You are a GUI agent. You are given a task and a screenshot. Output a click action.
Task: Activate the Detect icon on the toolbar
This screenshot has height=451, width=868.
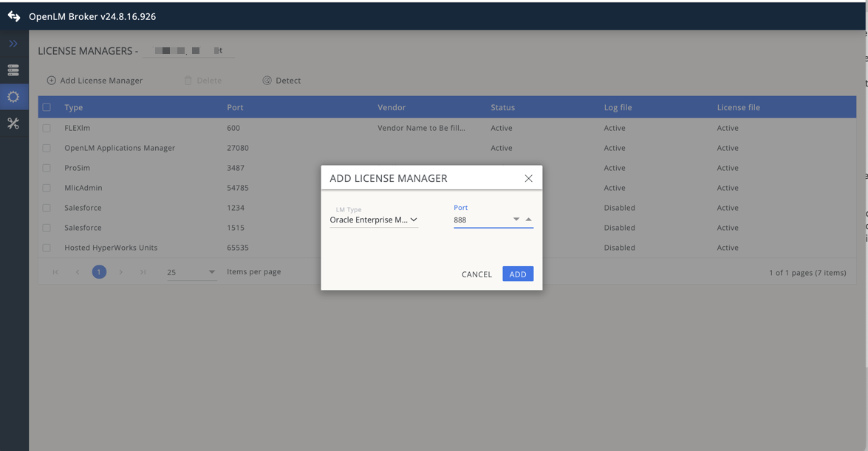point(267,80)
